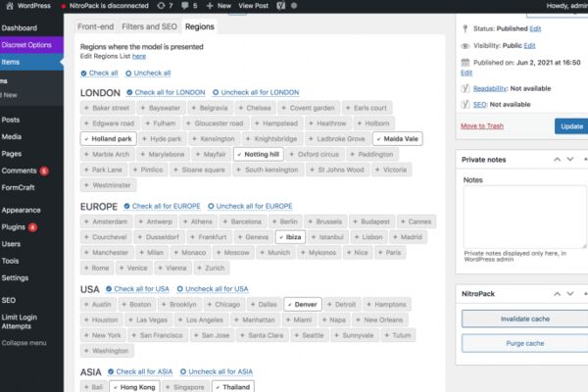Collapse the sidebar menu
This screenshot has height=392, width=588.
point(24,343)
